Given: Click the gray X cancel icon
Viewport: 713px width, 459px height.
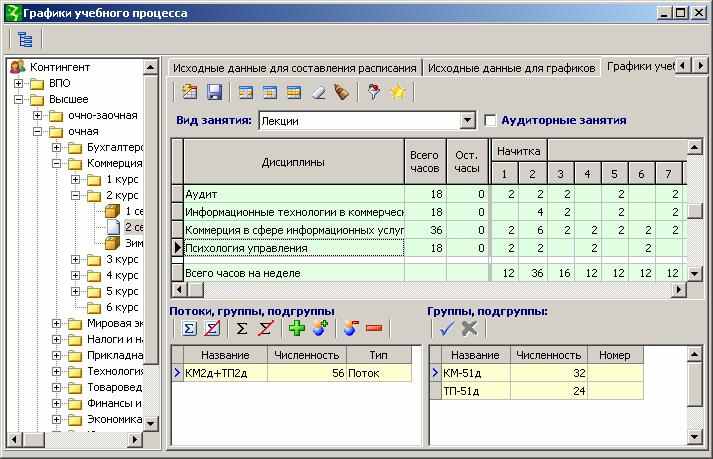Looking at the screenshot, I should point(468,328).
